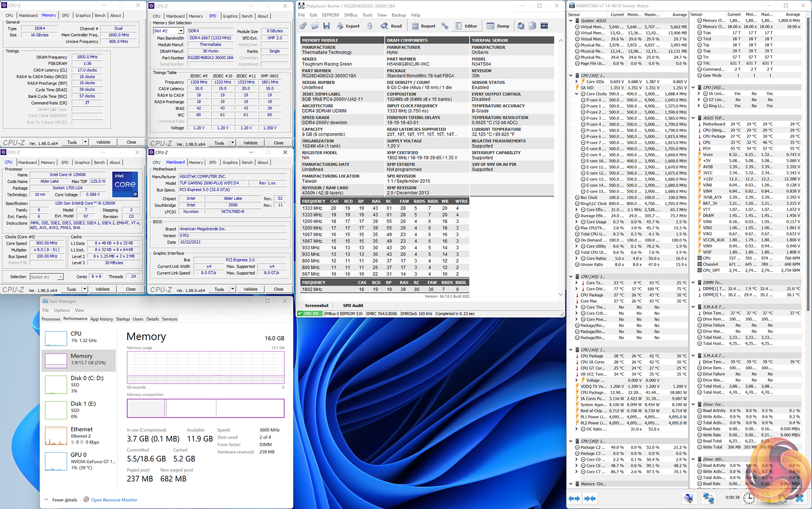Open the folder icon in Thaiphoon Burner toolbar
Screen dimensions: 812x509
[x=314, y=26]
